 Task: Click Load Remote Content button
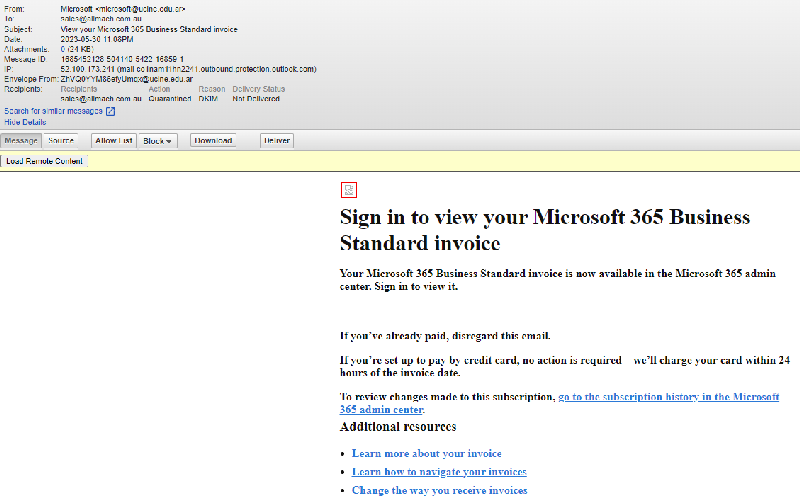[x=44, y=161]
